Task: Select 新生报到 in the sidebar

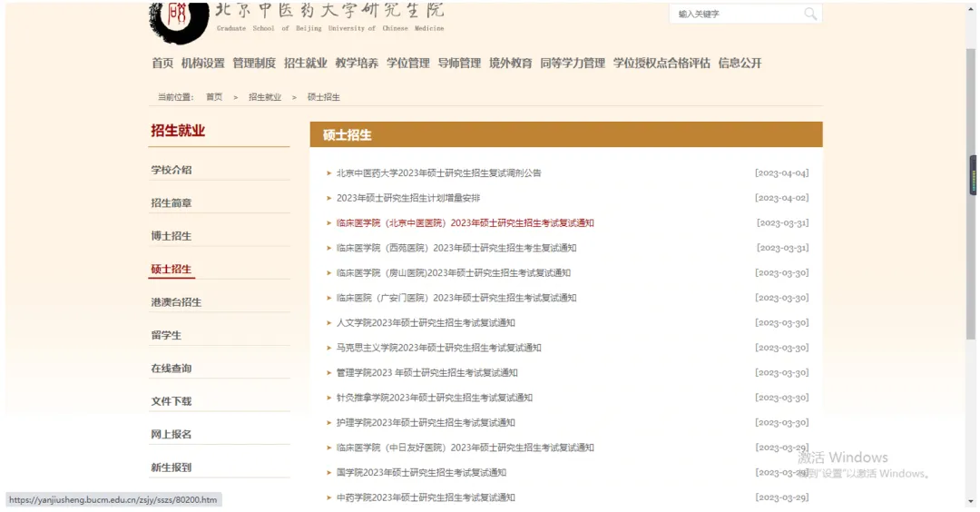Action: [x=171, y=468]
